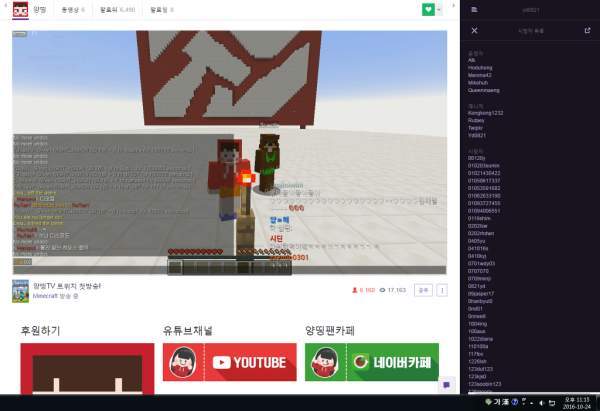Collapse the right chat panel with the small arrow
Viewport: 600px width, 411px height.
click(454, 5)
